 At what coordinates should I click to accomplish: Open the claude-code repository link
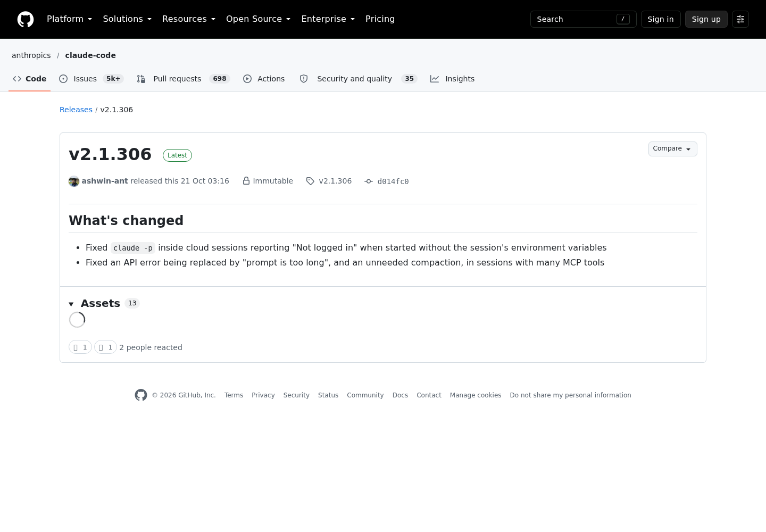coord(90,55)
